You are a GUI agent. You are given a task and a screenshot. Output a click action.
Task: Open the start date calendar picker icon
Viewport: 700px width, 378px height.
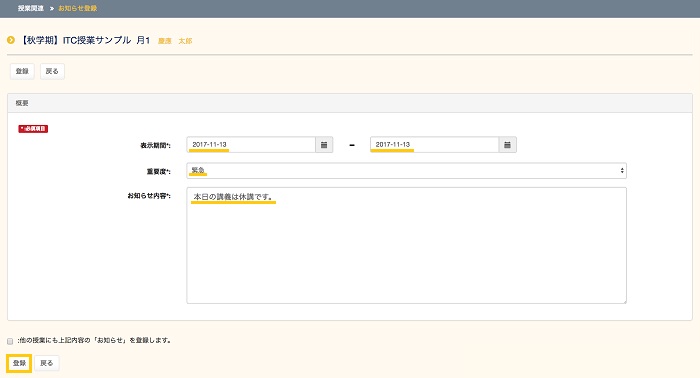[x=324, y=145]
